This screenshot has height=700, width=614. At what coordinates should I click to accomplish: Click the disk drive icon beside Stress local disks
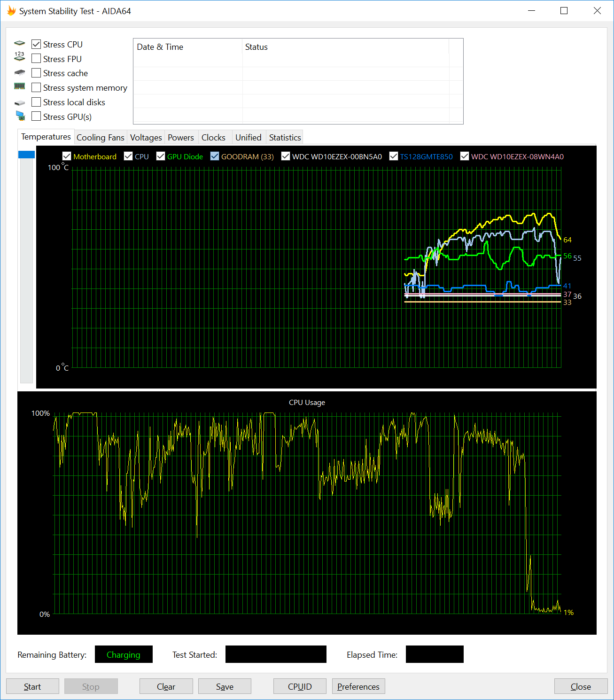coord(20,102)
